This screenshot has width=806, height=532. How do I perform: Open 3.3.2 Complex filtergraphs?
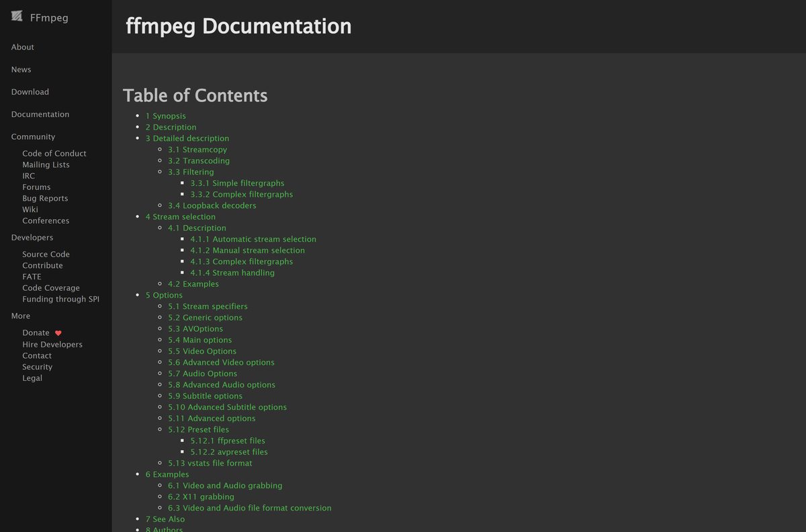coord(242,194)
